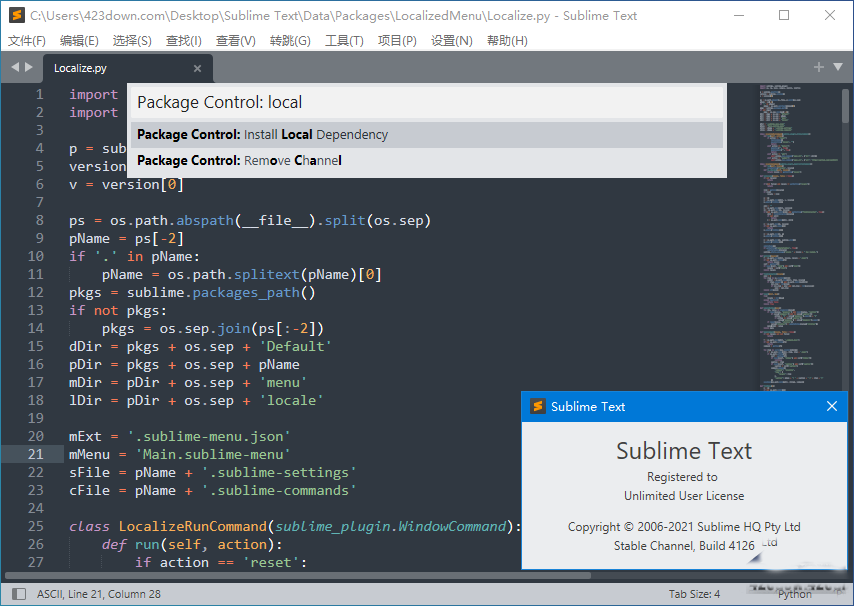Open the 设置(N) menu
Screen dimensions: 854x606
[x=451, y=41]
